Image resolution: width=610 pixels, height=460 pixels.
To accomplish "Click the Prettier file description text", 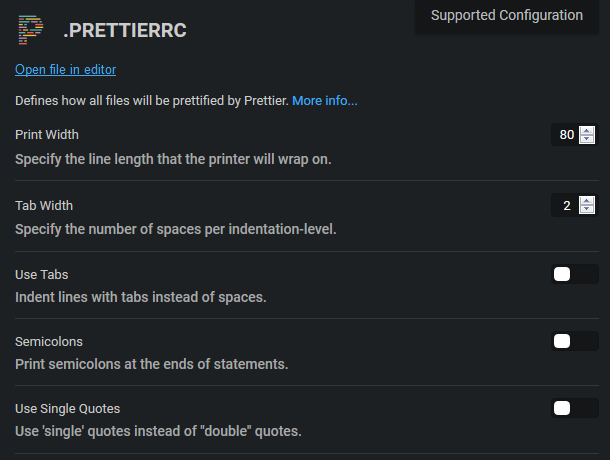I will click(x=151, y=101).
